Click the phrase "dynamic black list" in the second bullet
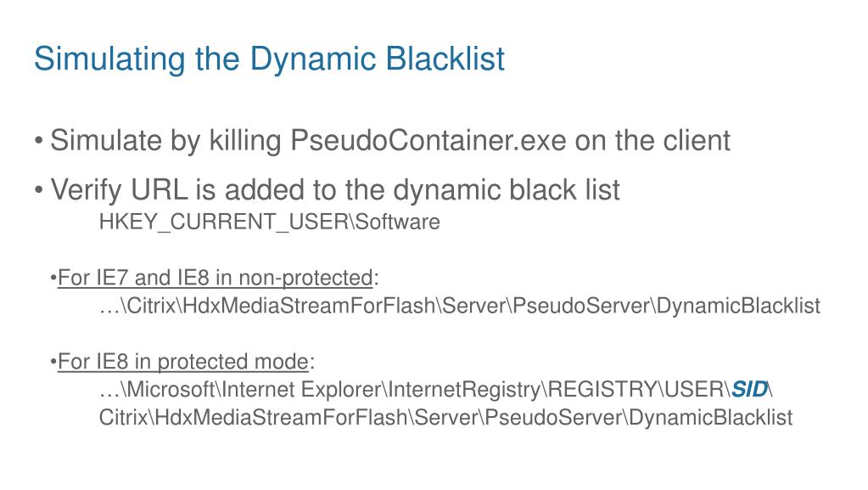This screenshot has width=868, height=490. pos(507,190)
